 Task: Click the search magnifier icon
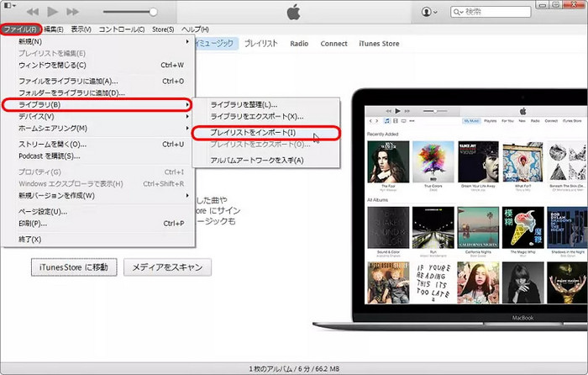coord(458,12)
